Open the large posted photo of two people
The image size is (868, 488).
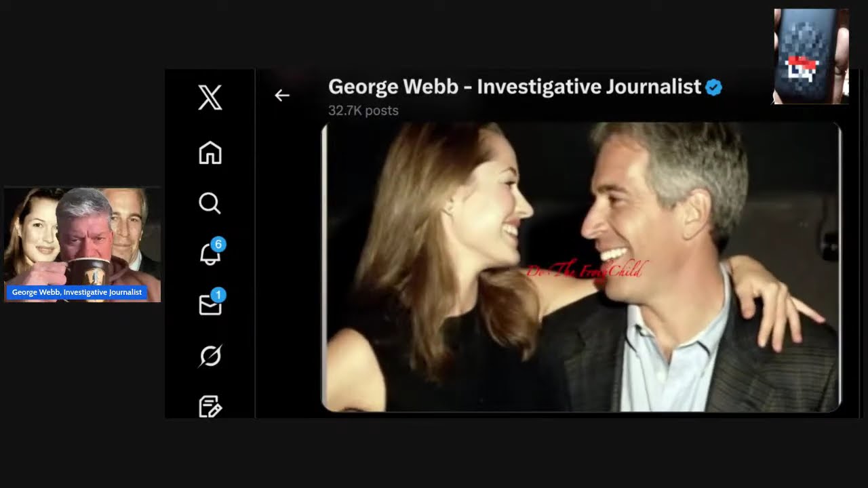pos(581,267)
